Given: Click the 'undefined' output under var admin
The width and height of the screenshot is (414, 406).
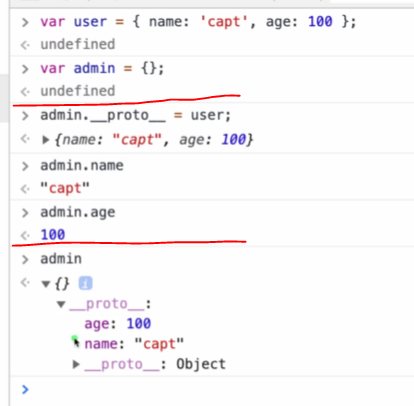Looking at the screenshot, I should click(78, 91).
